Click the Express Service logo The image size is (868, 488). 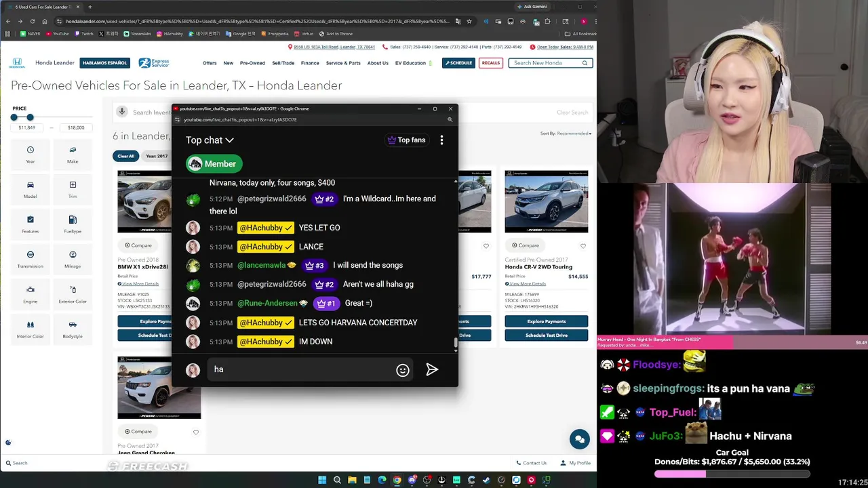154,63
